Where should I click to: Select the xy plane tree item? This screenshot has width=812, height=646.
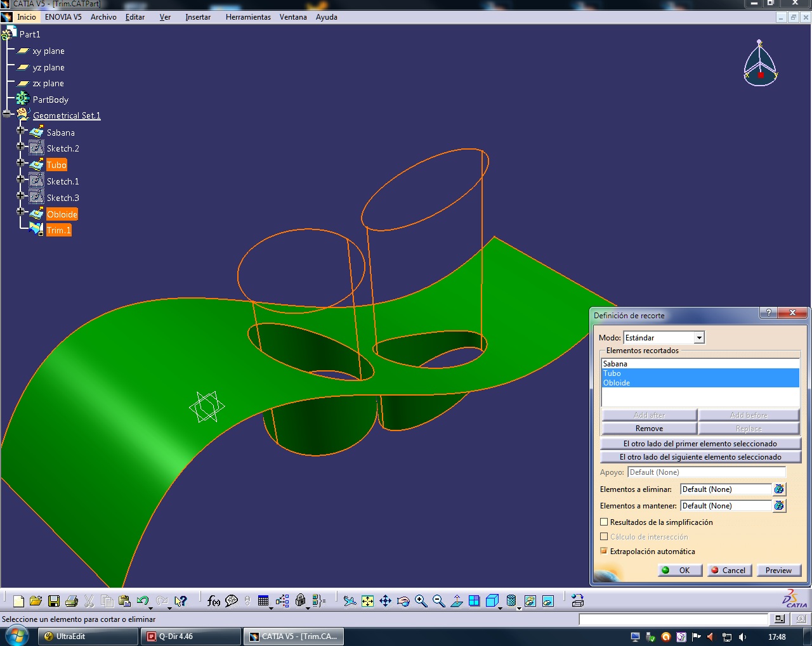tap(48, 51)
